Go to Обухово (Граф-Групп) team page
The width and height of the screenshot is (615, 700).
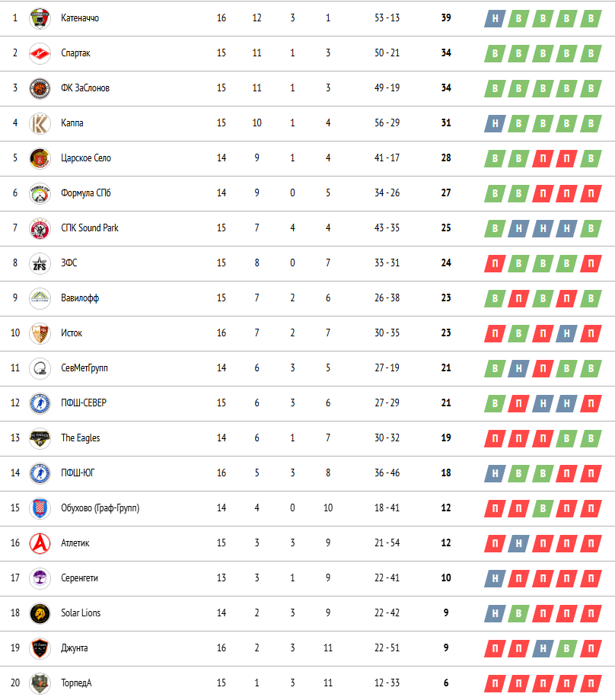pyautogui.click(x=100, y=508)
